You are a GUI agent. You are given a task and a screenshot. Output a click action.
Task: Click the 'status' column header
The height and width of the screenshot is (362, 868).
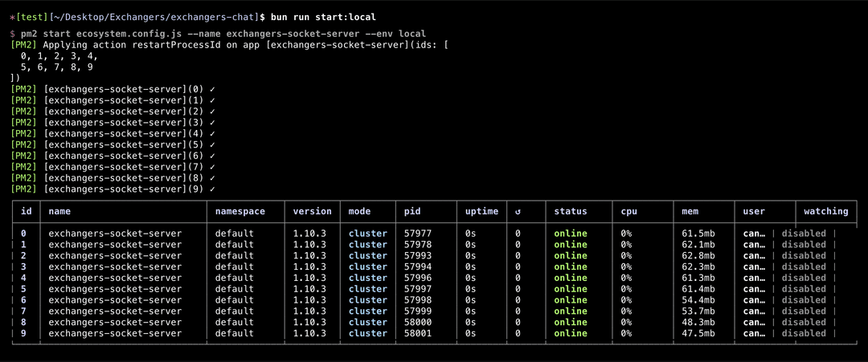pyautogui.click(x=571, y=211)
